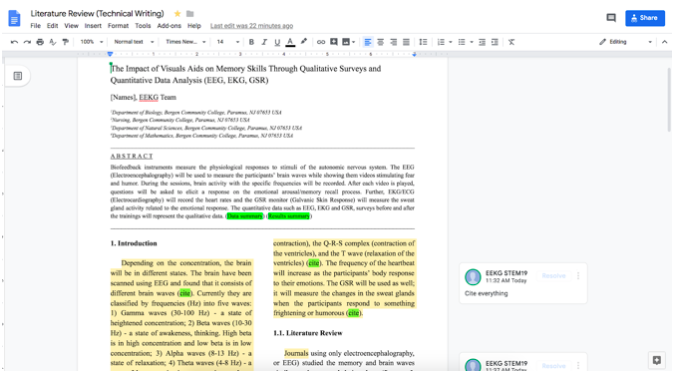Star the Literature Review document

177,13
